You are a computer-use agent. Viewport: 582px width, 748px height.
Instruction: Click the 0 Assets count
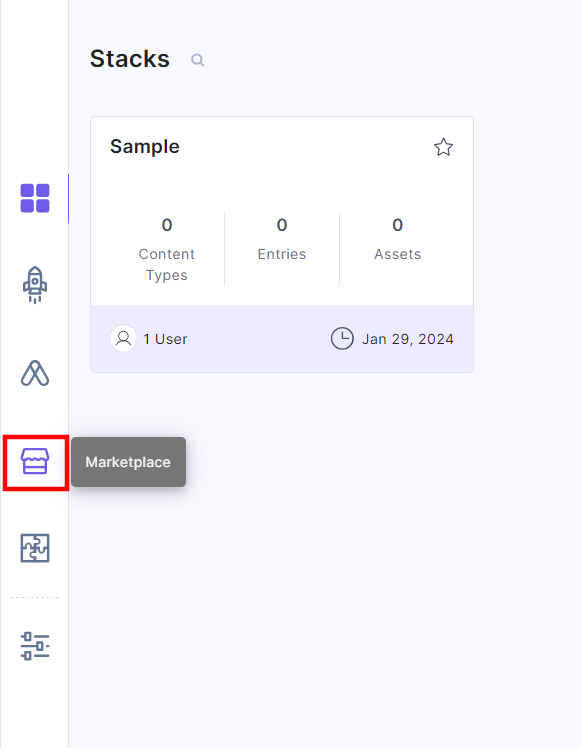(x=397, y=239)
